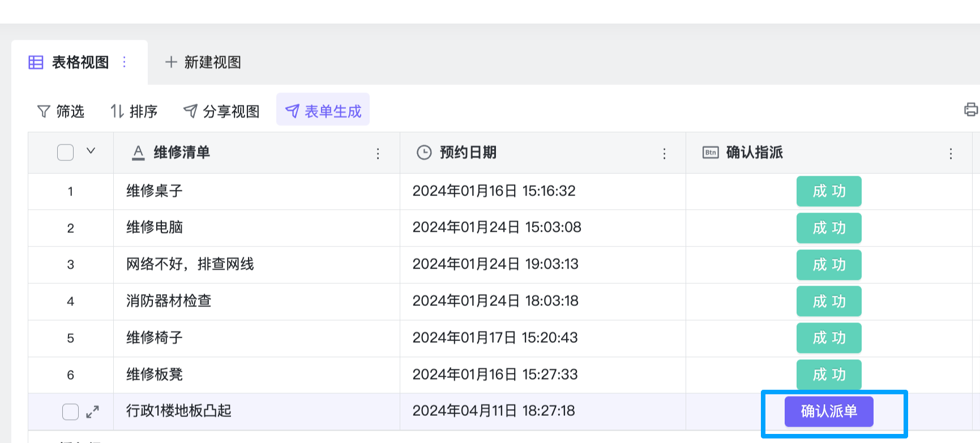This screenshot has width=980, height=443.
Task: Click the print icon at top right
Action: coord(970,109)
